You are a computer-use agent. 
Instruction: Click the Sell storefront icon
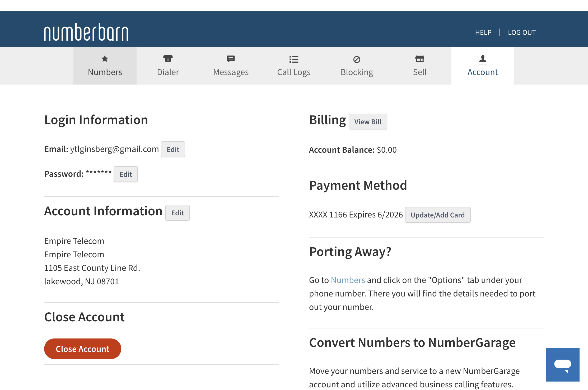pos(420,58)
